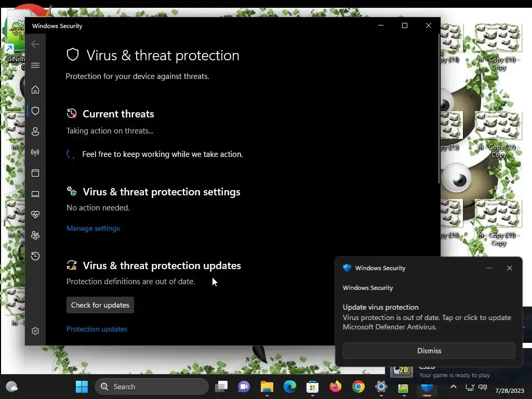
Task: Click the Update virus protection notification text
Action: (381, 307)
